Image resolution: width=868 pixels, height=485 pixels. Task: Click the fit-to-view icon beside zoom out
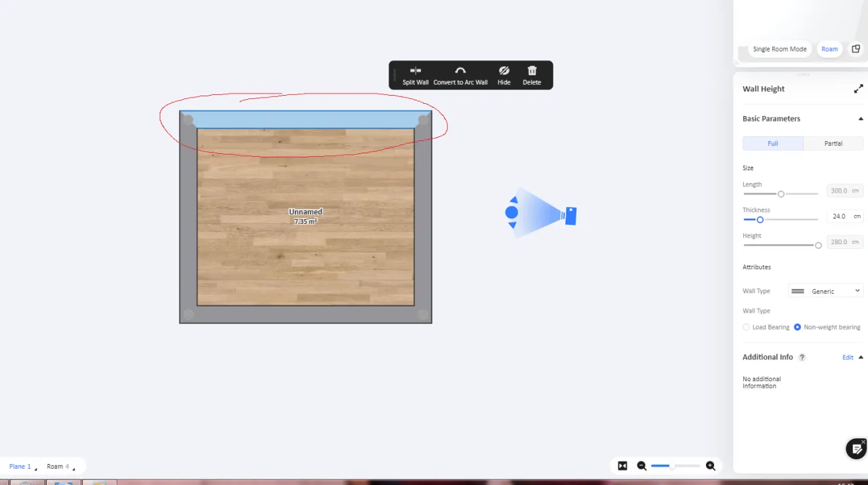tap(623, 466)
